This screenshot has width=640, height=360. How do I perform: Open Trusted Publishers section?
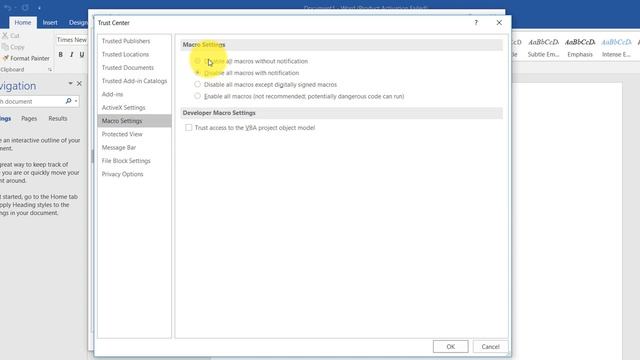(x=126, y=41)
